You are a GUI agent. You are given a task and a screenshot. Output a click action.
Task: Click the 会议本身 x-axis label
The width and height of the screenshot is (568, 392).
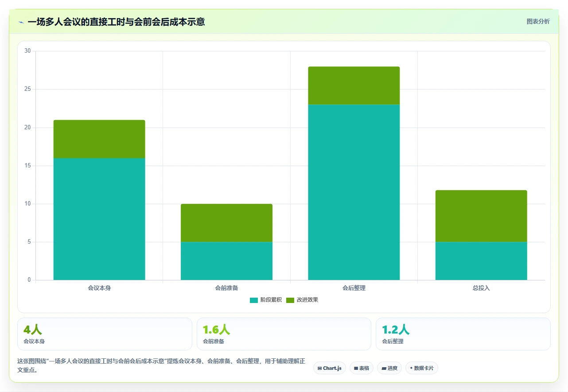click(99, 288)
